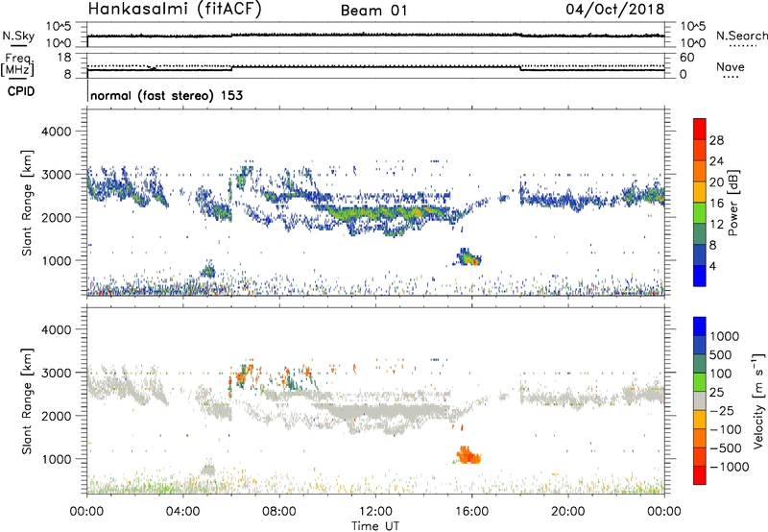Select the 'CPID' row label
The width and height of the screenshot is (768, 532).
[x=20, y=91]
